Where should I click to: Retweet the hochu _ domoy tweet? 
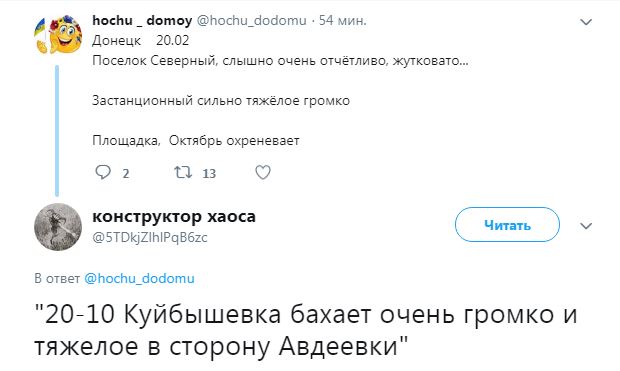pos(183,172)
